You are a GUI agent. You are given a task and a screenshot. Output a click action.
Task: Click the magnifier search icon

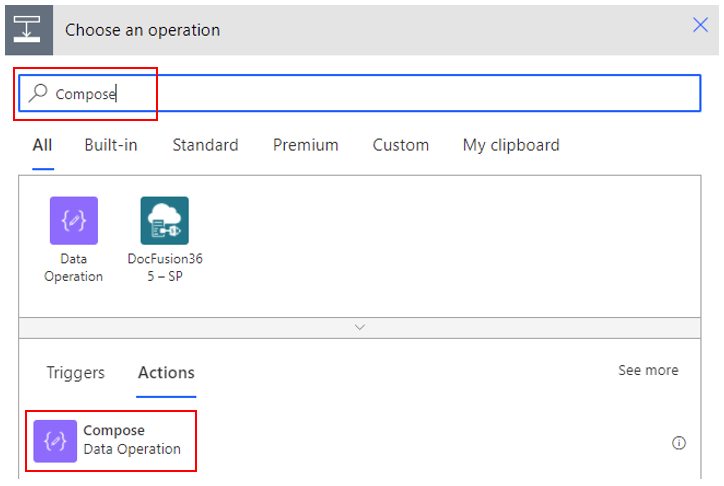coord(38,93)
